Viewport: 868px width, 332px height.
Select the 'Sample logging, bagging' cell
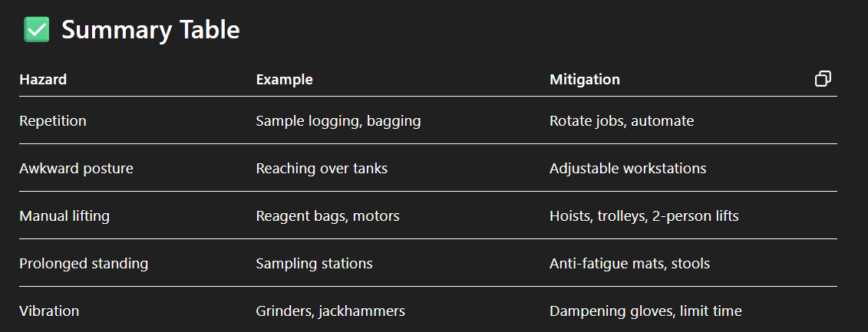338,121
